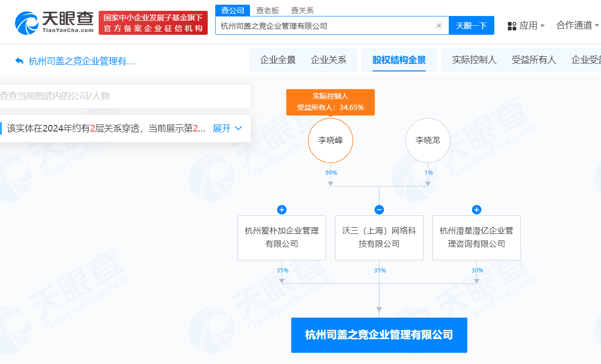Click the X to clear the search field

pyautogui.click(x=439, y=25)
